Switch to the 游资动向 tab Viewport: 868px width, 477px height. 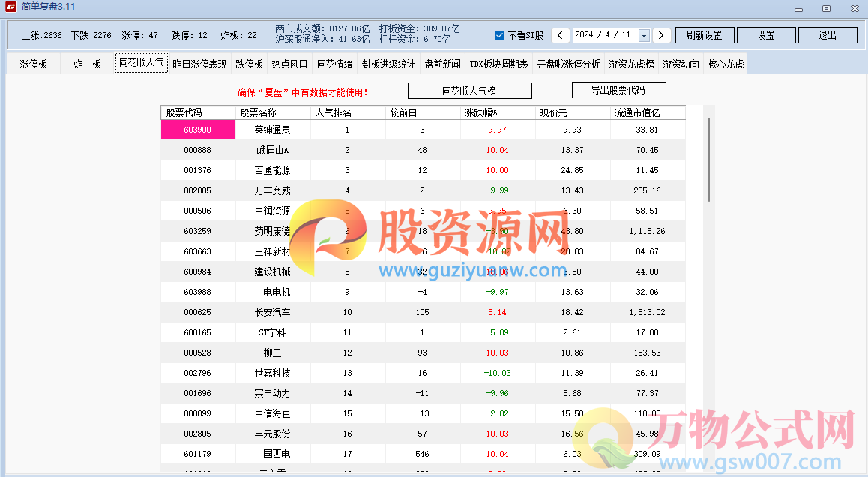[681, 64]
